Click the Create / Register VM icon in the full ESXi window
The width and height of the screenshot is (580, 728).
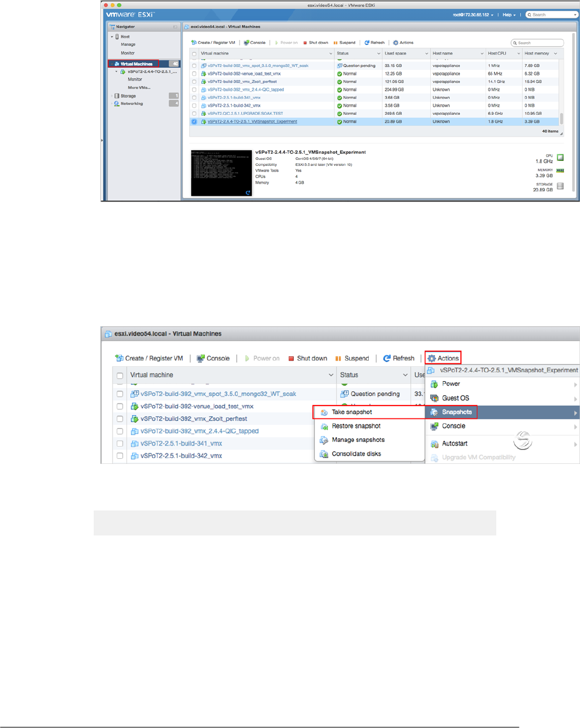click(x=194, y=43)
